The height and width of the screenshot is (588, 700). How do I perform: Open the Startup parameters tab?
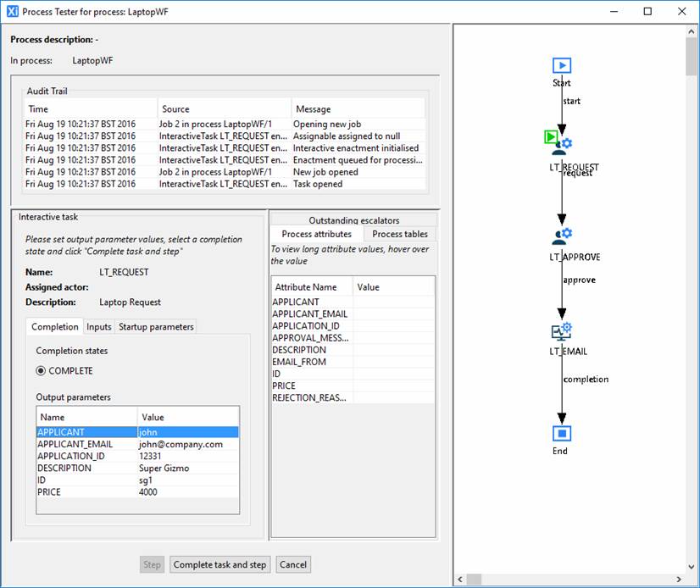point(156,327)
